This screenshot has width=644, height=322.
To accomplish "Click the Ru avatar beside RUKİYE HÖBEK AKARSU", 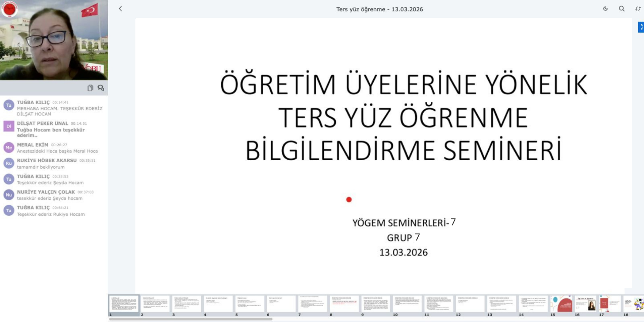I will pos(9,163).
